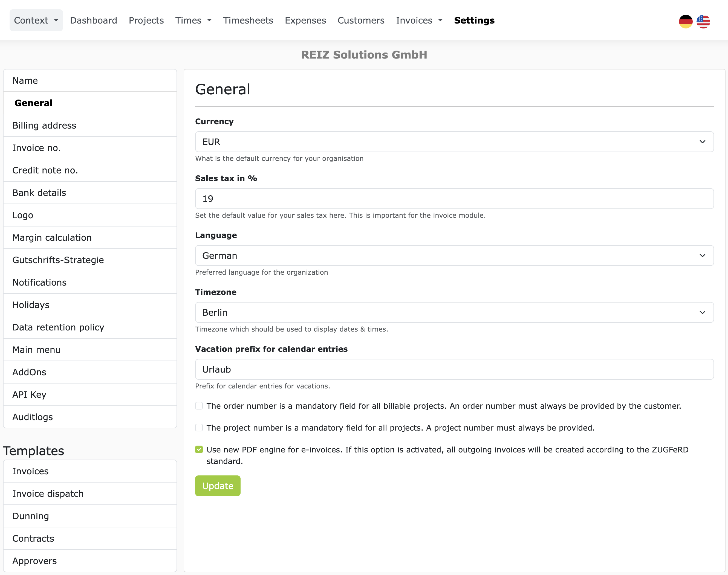This screenshot has width=728, height=575.
Task: Uncheck the new PDF engine option
Action: (199, 449)
